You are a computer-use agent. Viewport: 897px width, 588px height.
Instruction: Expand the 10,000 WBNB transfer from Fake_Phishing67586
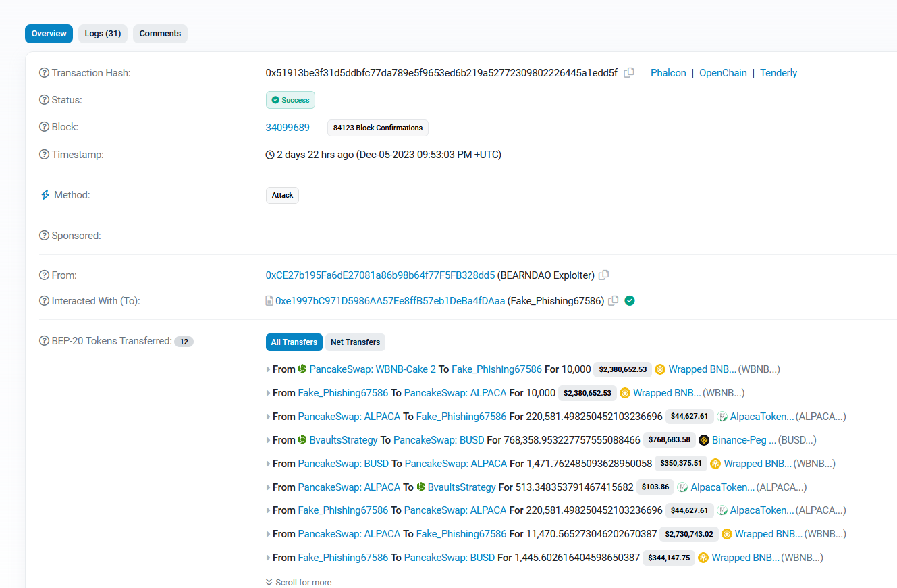(x=269, y=393)
